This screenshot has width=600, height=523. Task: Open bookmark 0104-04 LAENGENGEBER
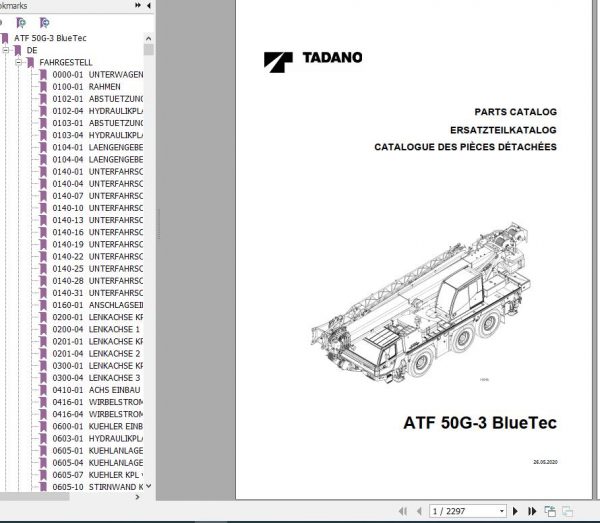pyautogui.click(x=98, y=160)
